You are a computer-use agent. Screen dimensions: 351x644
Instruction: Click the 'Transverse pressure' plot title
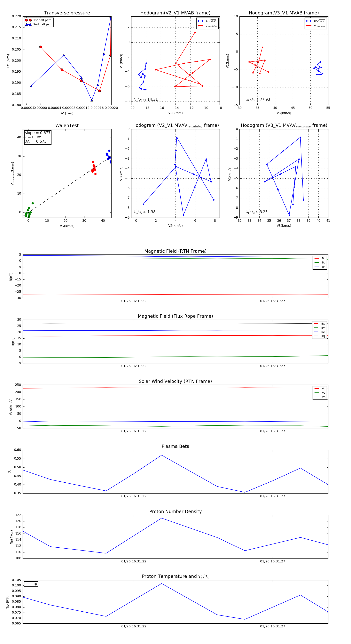pos(67,13)
